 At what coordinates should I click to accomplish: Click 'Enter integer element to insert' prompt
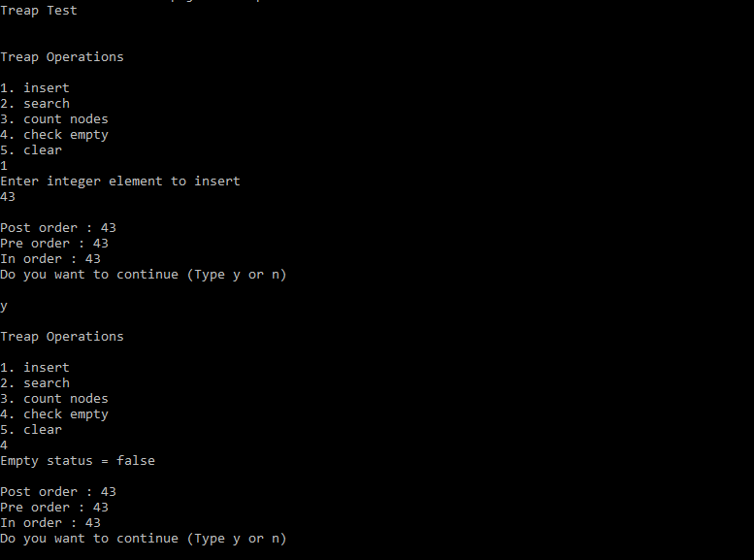tap(120, 181)
